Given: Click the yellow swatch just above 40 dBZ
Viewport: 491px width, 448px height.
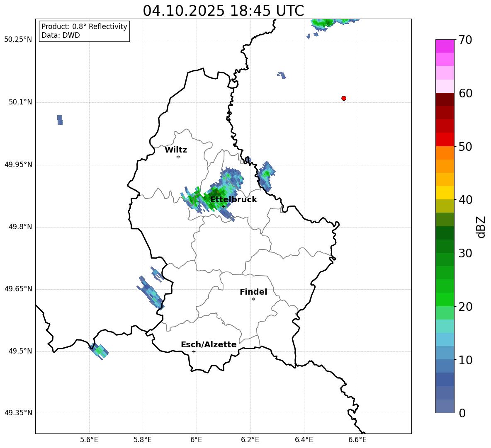Looking at the screenshot, I should point(445,193).
